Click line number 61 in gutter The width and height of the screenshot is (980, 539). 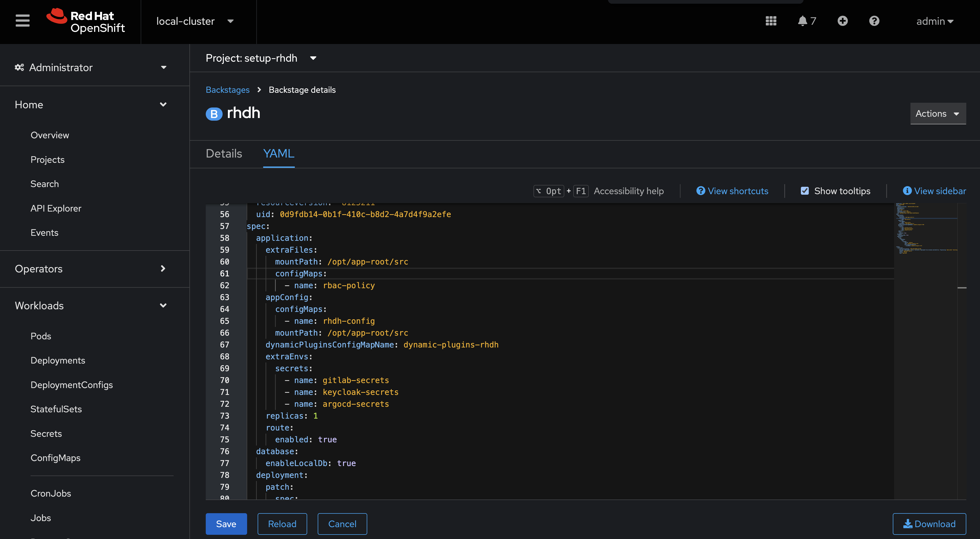tap(224, 273)
